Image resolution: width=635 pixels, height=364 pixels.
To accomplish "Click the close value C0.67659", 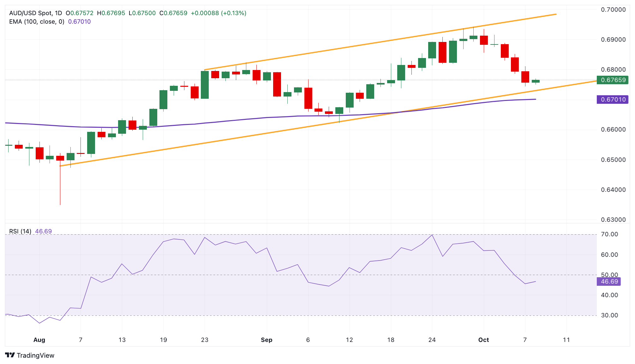I will click(173, 13).
